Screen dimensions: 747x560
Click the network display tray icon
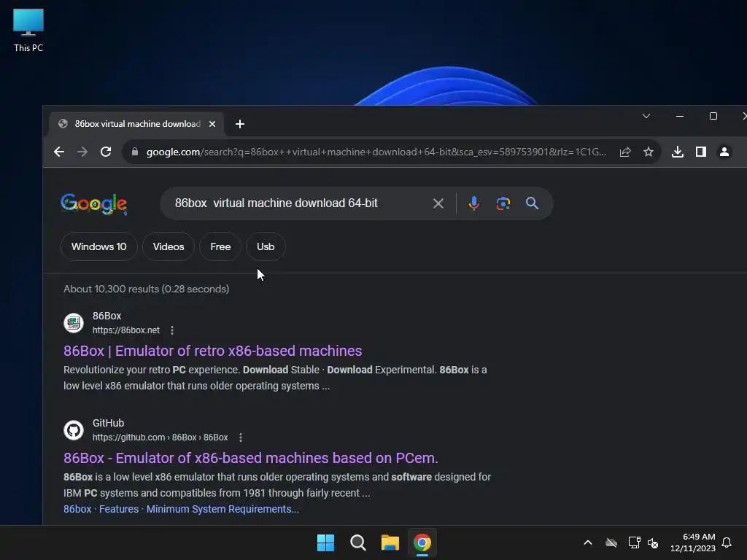pos(634,542)
